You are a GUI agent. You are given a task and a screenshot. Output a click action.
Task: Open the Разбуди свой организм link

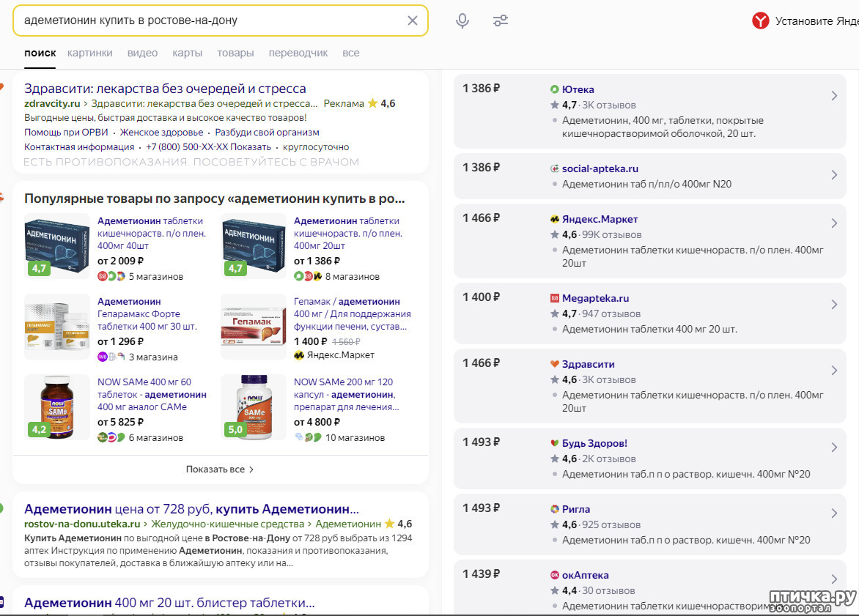coord(267,133)
